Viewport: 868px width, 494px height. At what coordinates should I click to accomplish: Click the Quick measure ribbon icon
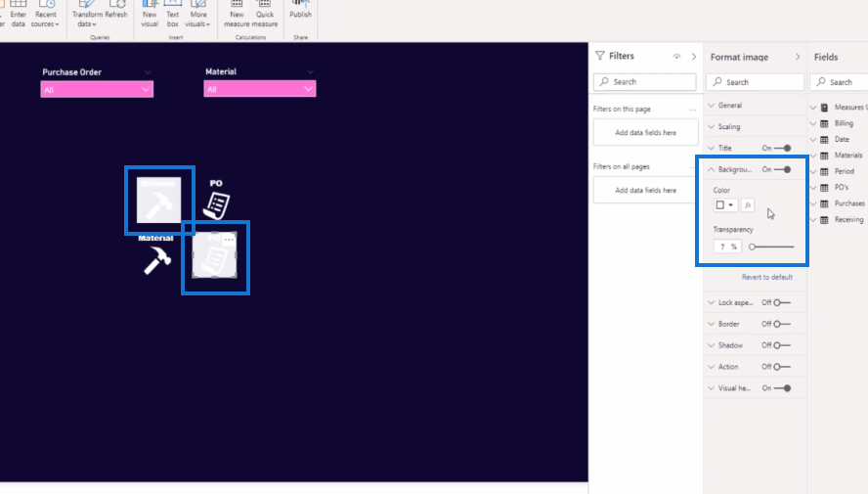265,14
